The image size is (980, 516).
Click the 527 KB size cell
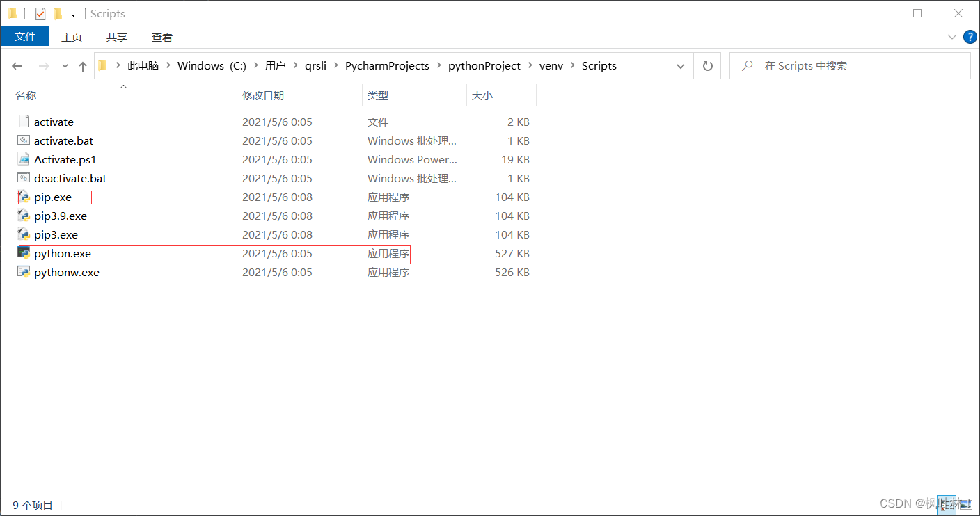tap(512, 253)
